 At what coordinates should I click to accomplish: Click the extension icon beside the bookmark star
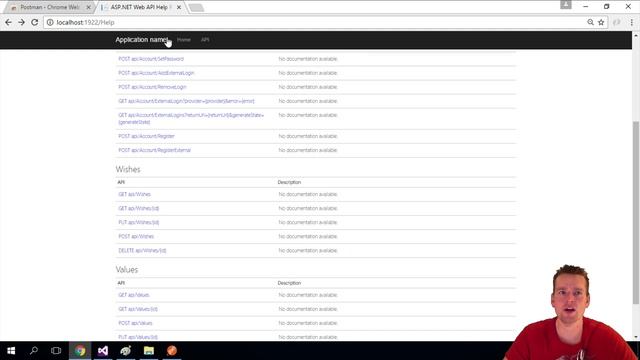[x=616, y=22]
